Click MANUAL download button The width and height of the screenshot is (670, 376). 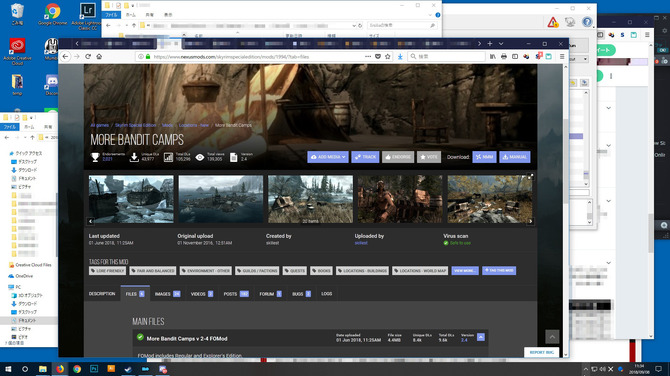(515, 157)
